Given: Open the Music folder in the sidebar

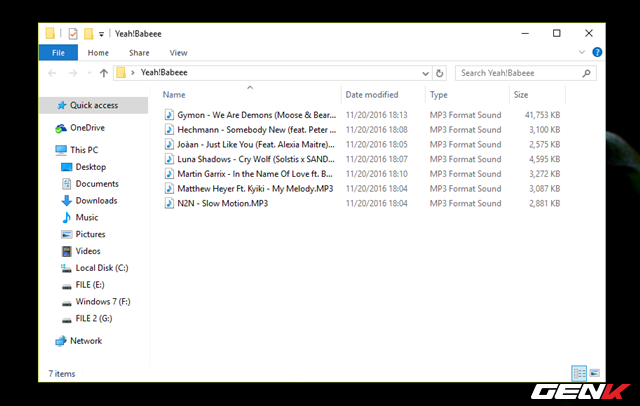Looking at the screenshot, I should (x=87, y=217).
